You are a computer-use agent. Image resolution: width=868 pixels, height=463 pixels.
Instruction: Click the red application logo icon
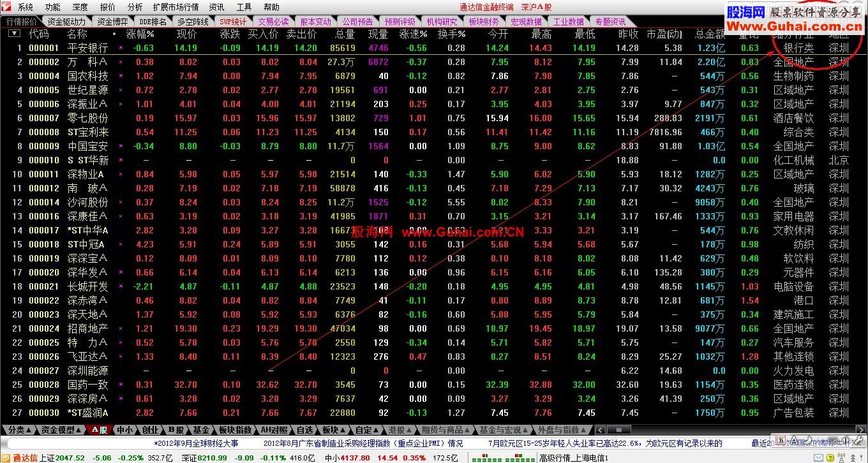(8, 7)
